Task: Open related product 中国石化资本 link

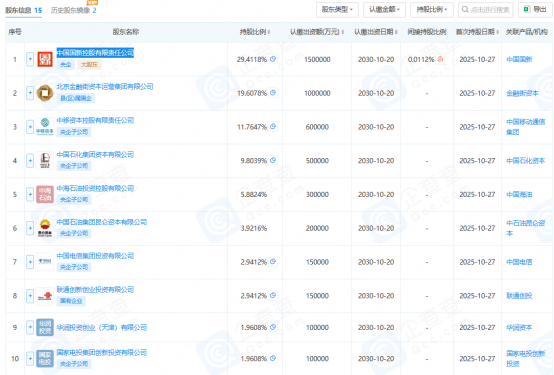Action: pos(525,160)
